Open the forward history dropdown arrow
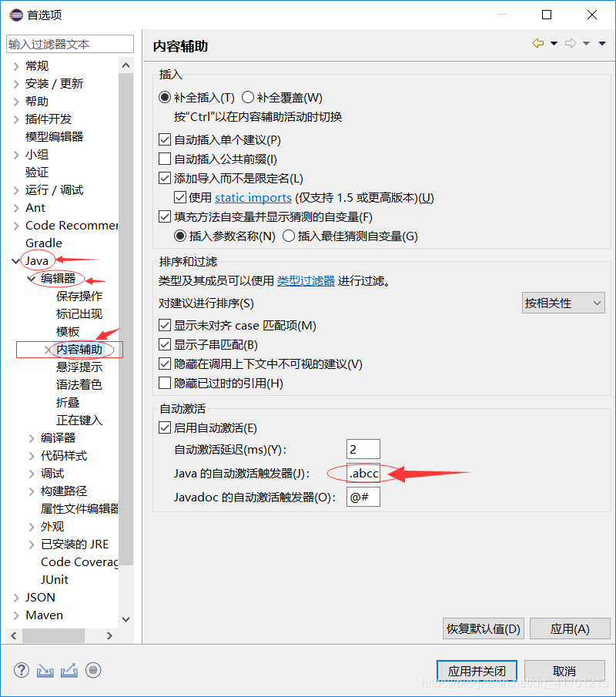This screenshot has width=616, height=697. coord(586,44)
